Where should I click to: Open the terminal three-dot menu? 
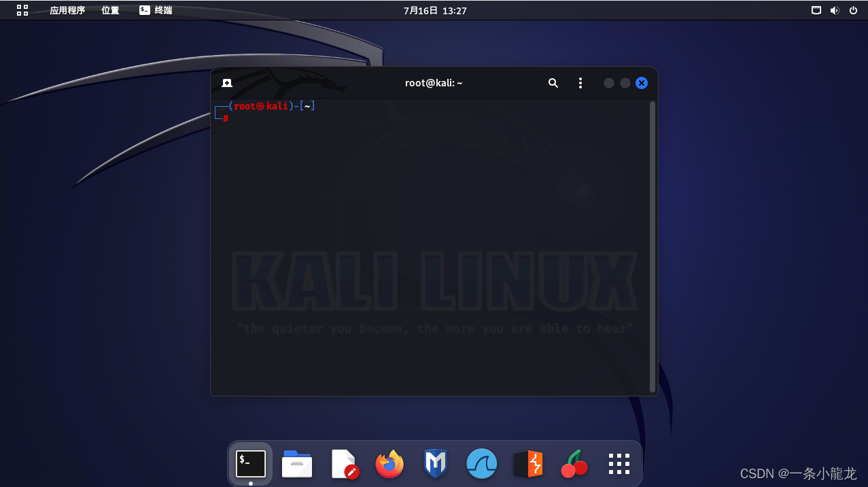(x=580, y=83)
